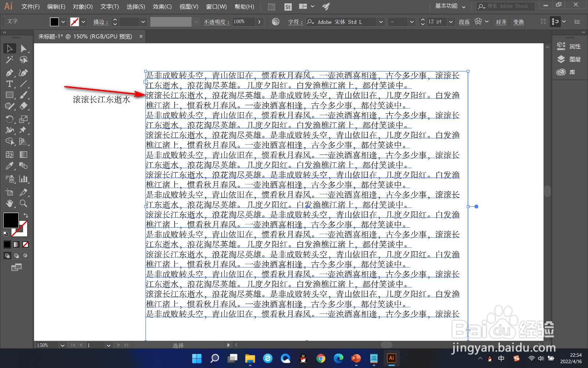Open the 对象(O) menu

(x=83, y=7)
